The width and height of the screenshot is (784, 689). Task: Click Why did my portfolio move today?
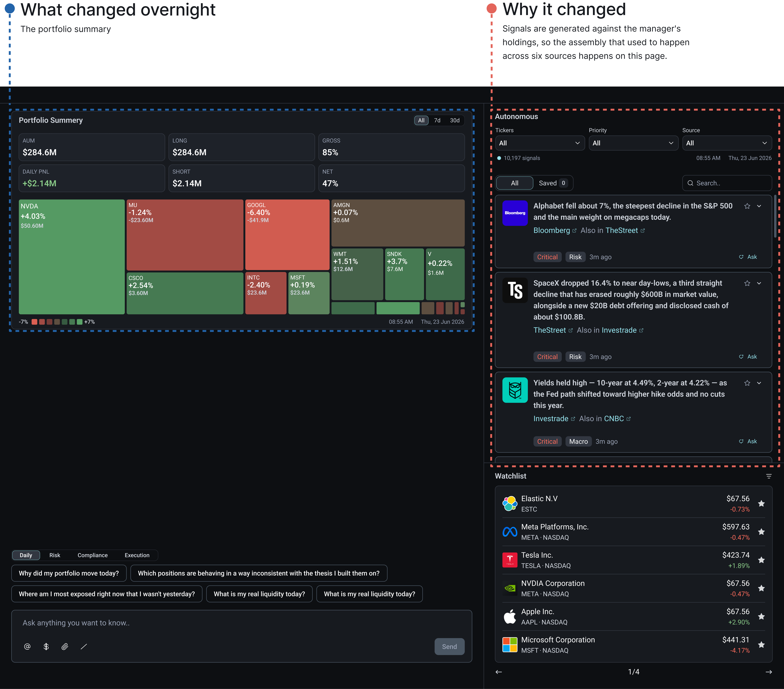click(69, 573)
